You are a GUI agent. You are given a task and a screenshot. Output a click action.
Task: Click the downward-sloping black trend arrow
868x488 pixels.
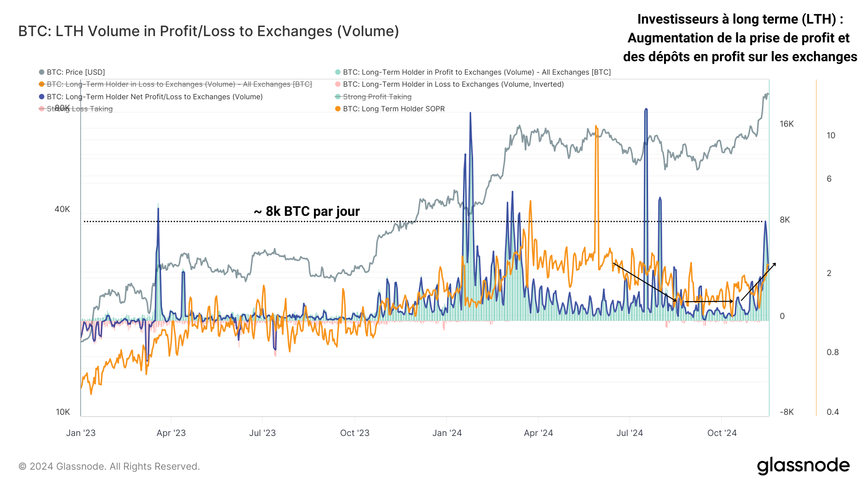pyautogui.click(x=644, y=282)
